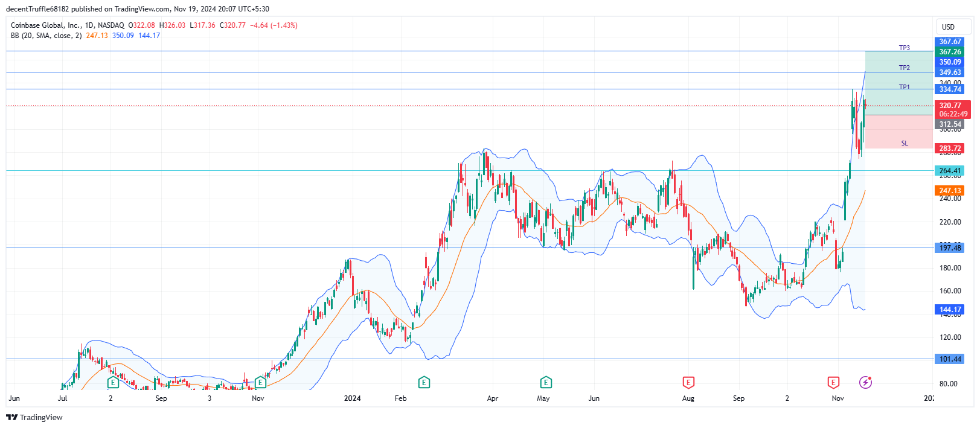Open the red earnings marker beside the lightning icon

833,382
